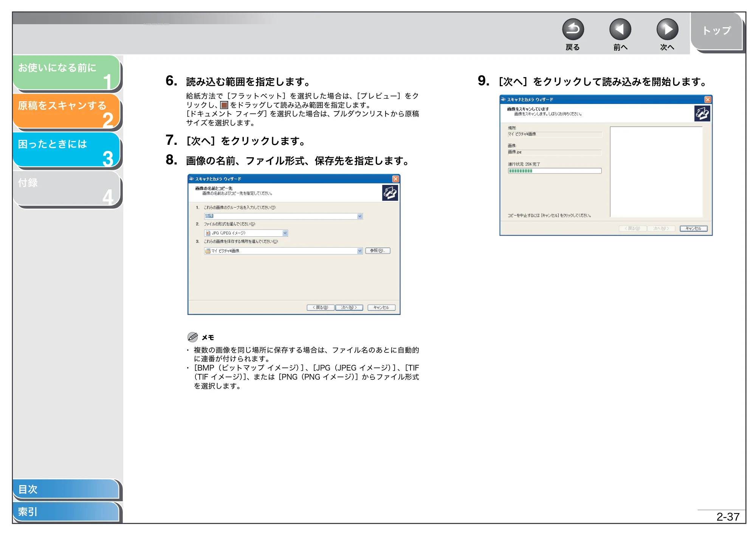Open chapter 3 困ったときには tab

(67, 150)
